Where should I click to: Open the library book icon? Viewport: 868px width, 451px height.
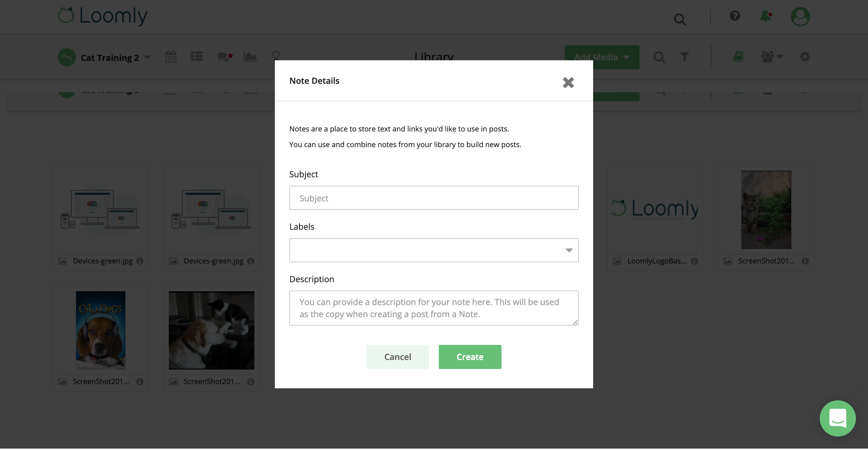click(x=739, y=57)
